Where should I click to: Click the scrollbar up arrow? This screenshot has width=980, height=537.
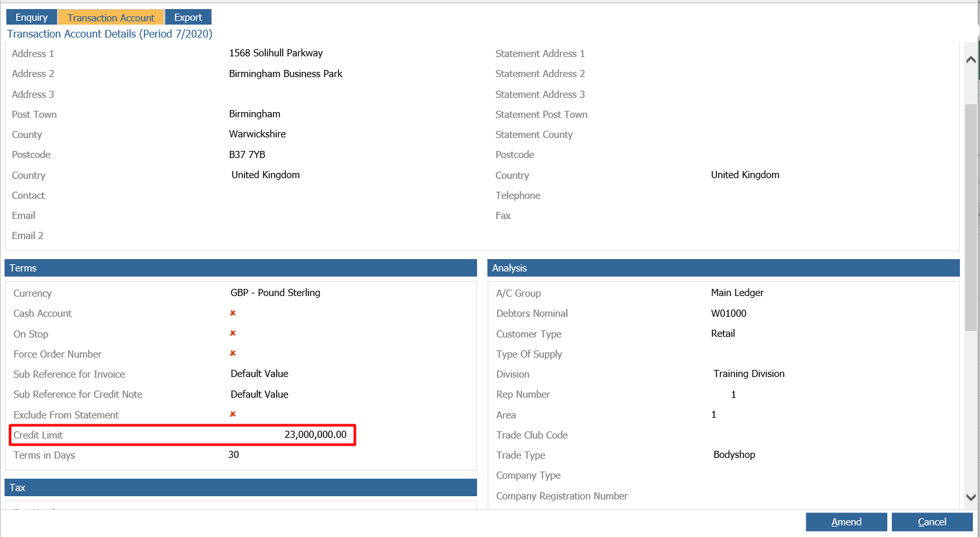click(970, 60)
